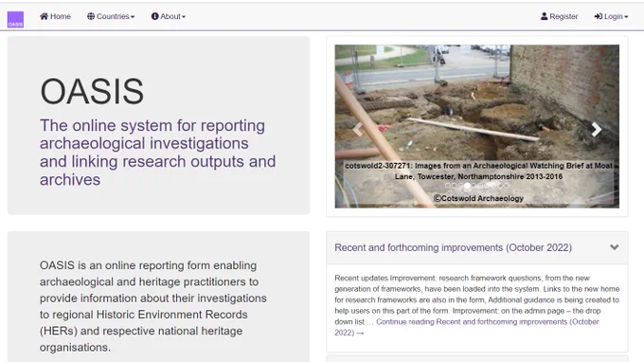Go to the Home page
The width and height of the screenshot is (644, 362).
pyautogui.click(x=56, y=16)
